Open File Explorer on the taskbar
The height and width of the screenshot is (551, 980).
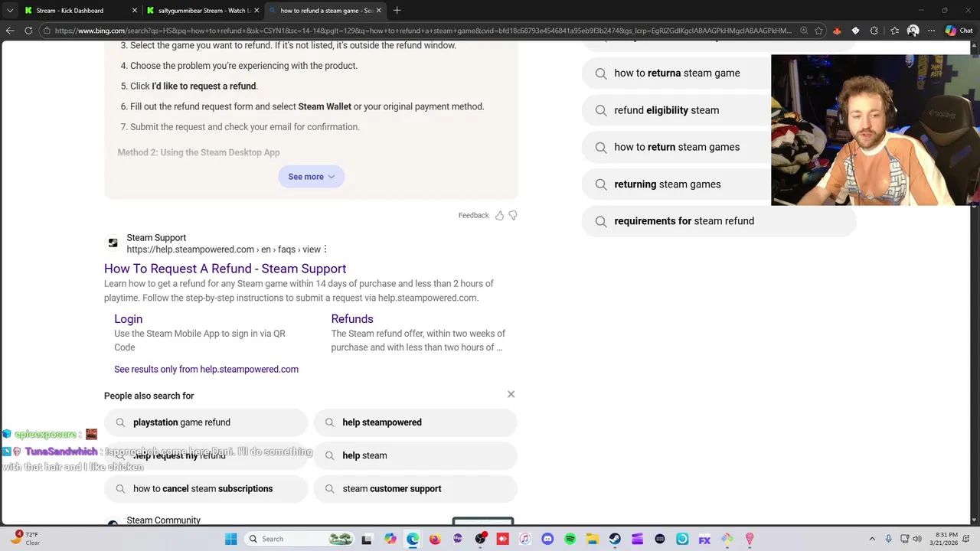point(592,539)
